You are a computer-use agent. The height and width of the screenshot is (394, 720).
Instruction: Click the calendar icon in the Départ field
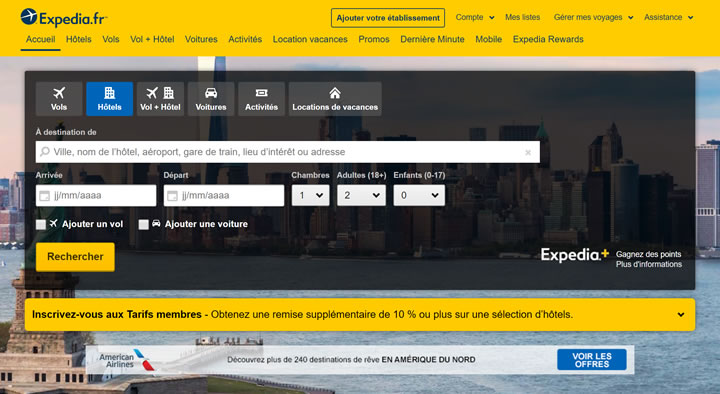point(172,196)
